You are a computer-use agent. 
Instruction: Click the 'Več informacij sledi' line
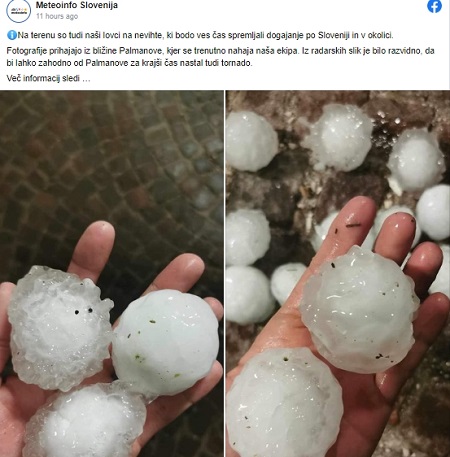[x=48, y=78]
